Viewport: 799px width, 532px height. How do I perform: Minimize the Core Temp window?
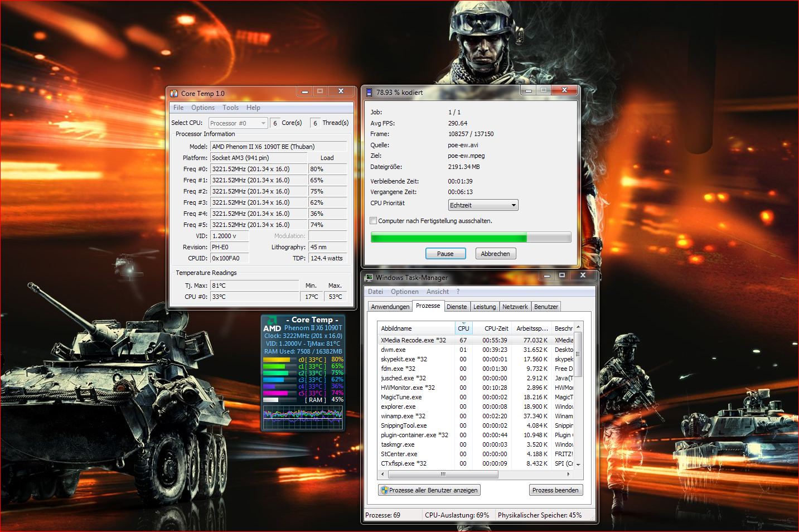304,91
